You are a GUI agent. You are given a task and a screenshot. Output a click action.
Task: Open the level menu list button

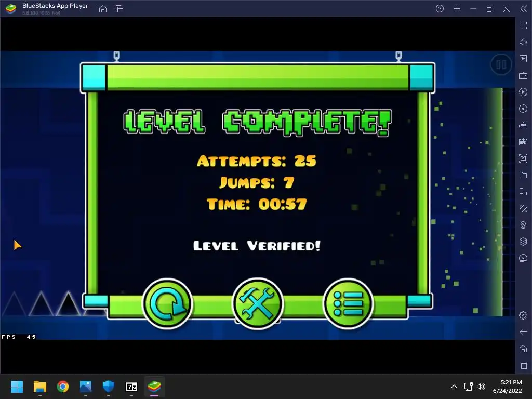tap(348, 303)
